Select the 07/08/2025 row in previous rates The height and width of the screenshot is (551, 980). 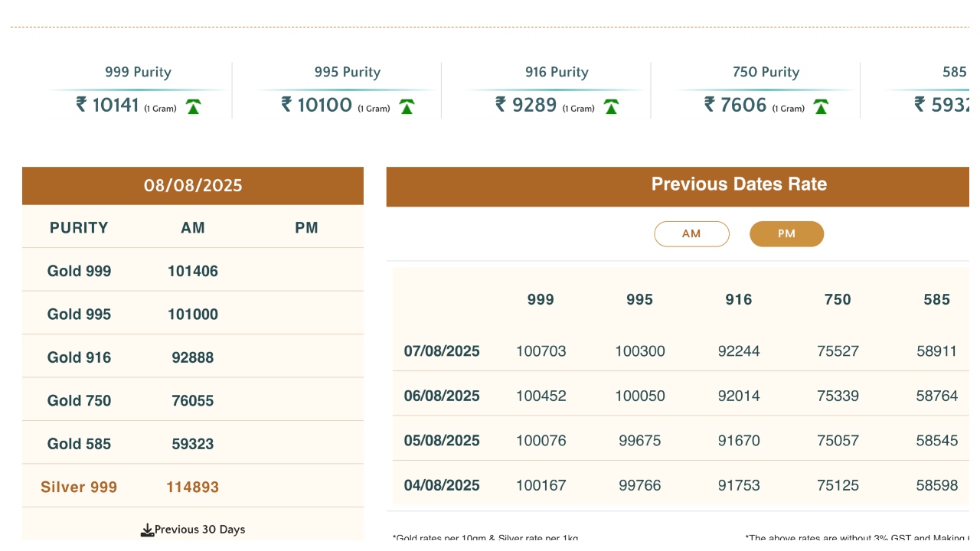[442, 351]
